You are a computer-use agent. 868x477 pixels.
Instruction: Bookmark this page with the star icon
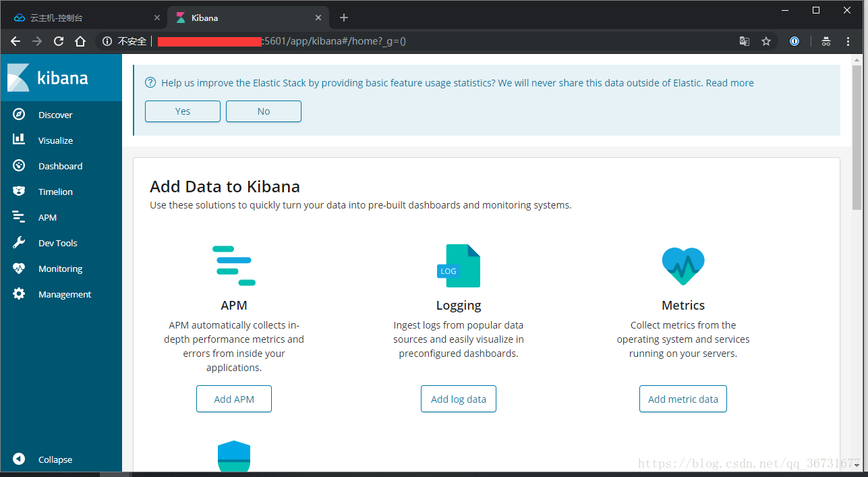(x=766, y=41)
